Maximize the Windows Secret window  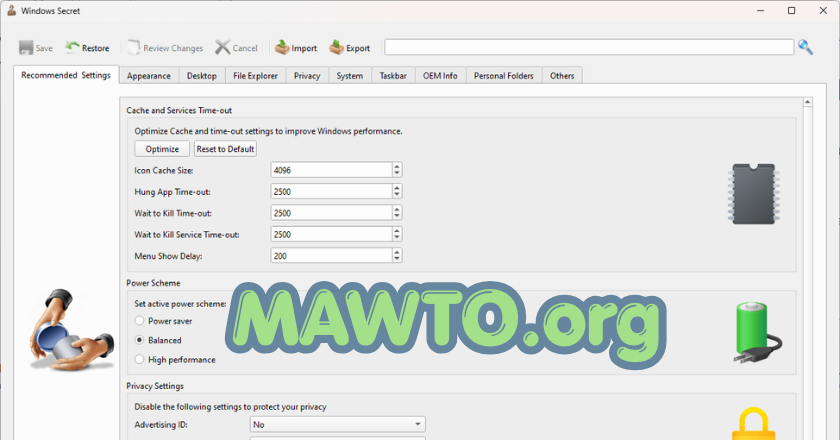coord(791,11)
